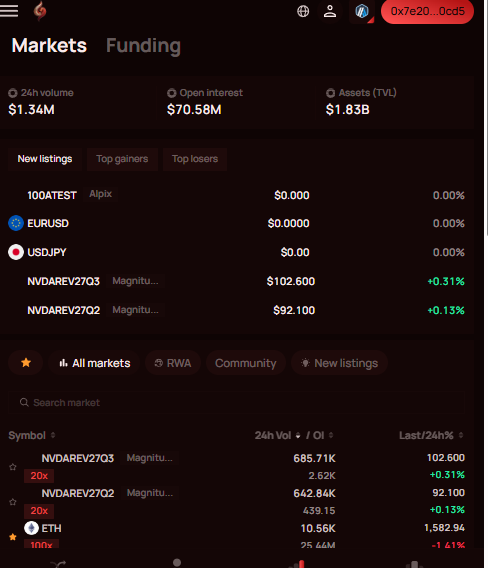Image resolution: width=488 pixels, height=568 pixels.
Task: Click the 0x7e20...0cd5 wallet button
Action: click(427, 11)
